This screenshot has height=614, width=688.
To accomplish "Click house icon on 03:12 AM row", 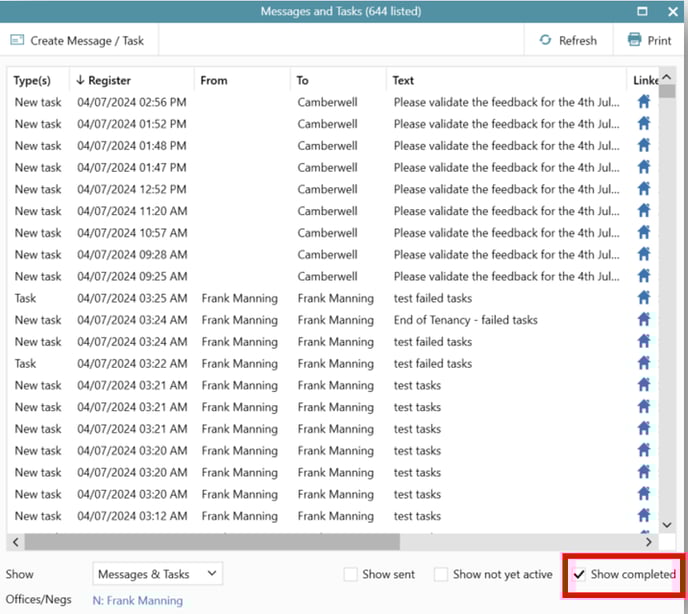I will point(644,515).
